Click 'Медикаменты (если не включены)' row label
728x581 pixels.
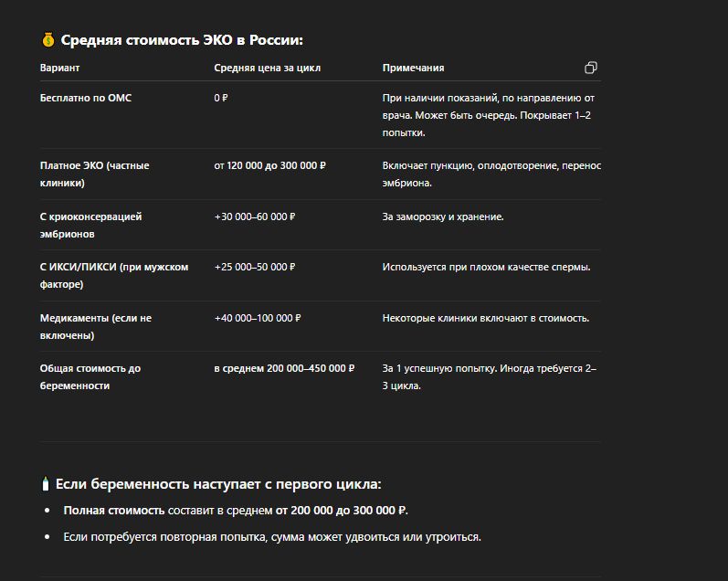pos(96,326)
